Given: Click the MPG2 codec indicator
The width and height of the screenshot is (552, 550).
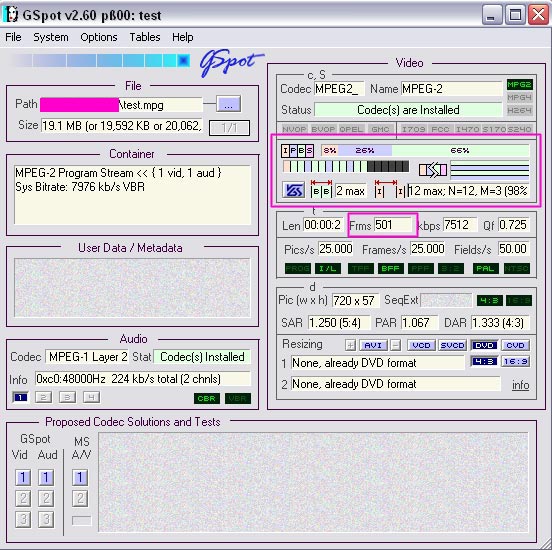Looking at the screenshot, I should click(x=519, y=85).
